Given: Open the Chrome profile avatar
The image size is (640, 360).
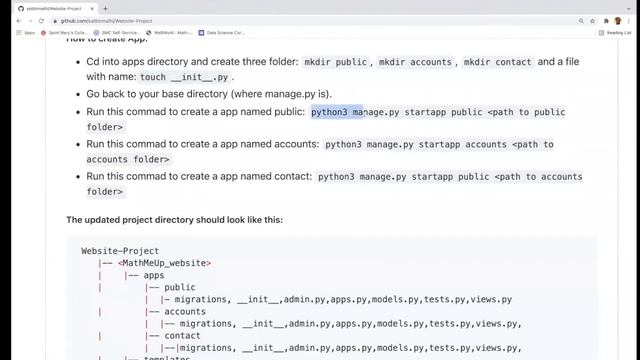Looking at the screenshot, I should [618, 21].
